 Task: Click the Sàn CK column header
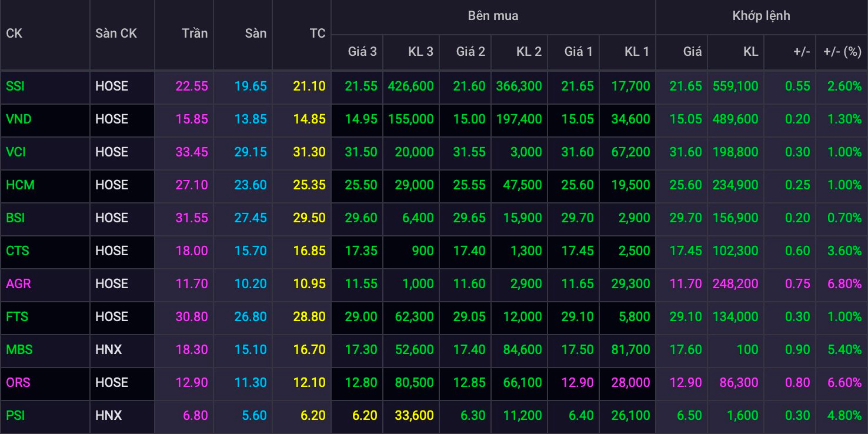(116, 34)
